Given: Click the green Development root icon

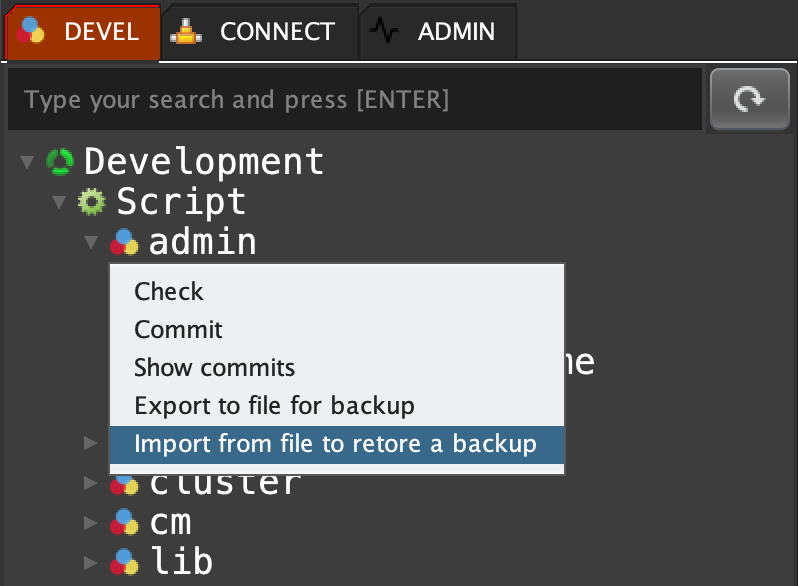Looking at the screenshot, I should click(61, 161).
